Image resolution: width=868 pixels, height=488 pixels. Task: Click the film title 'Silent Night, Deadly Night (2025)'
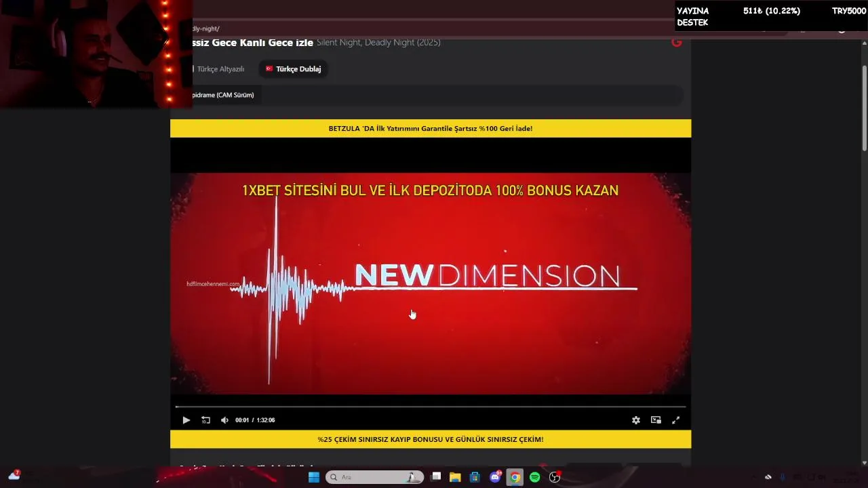[378, 43]
